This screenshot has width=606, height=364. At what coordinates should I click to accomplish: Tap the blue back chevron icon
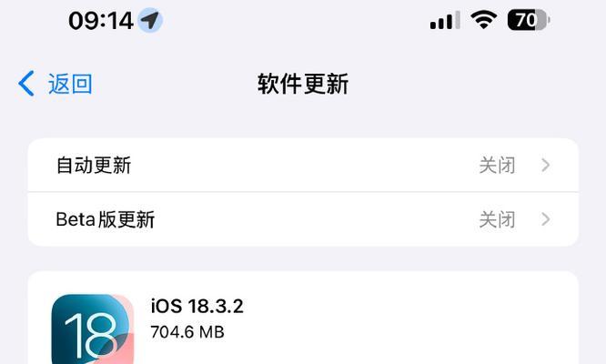26,84
